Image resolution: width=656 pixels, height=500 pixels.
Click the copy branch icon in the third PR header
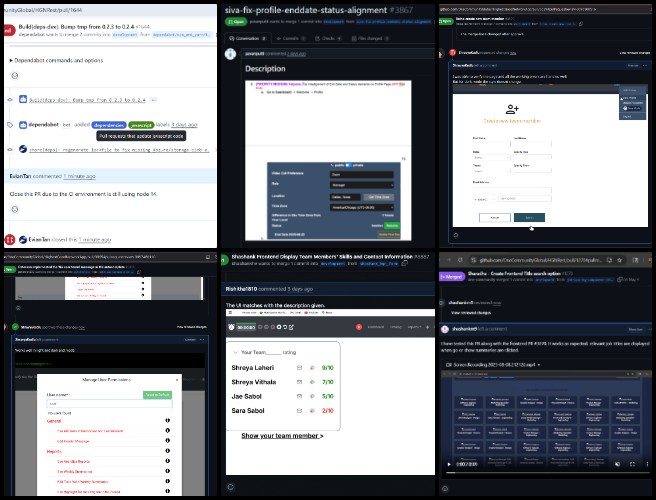581,24
